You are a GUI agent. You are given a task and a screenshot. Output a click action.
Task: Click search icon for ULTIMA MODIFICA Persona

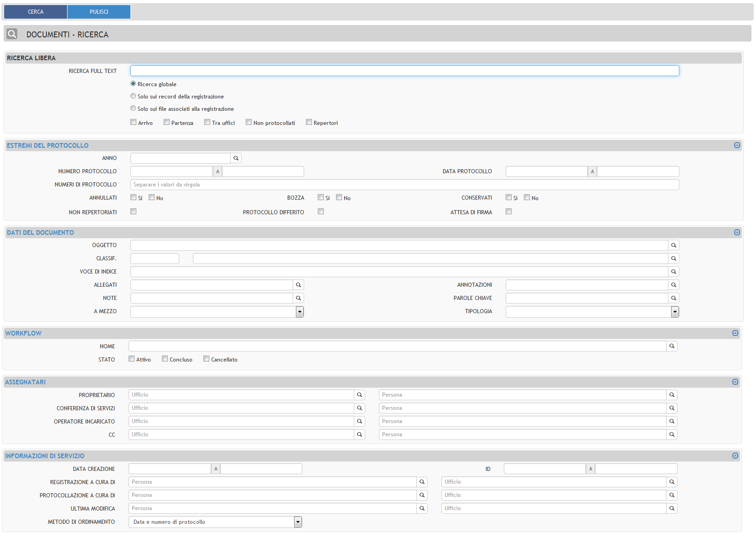pos(422,509)
